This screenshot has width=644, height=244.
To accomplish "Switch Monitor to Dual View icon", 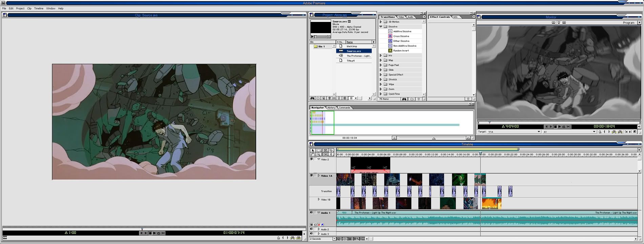I will [554, 22].
